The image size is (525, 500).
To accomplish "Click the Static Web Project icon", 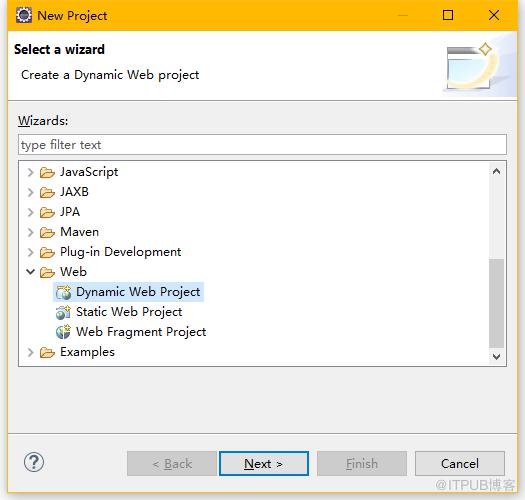I will [x=63, y=312].
